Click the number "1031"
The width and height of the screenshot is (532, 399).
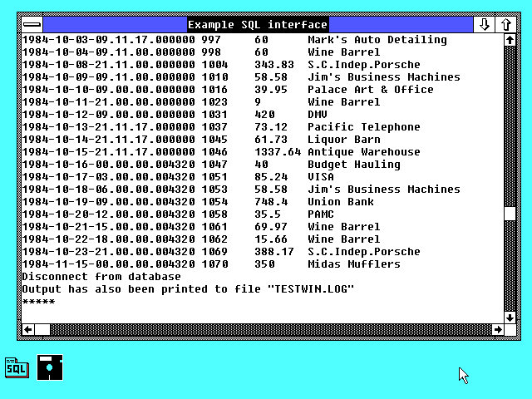point(214,115)
